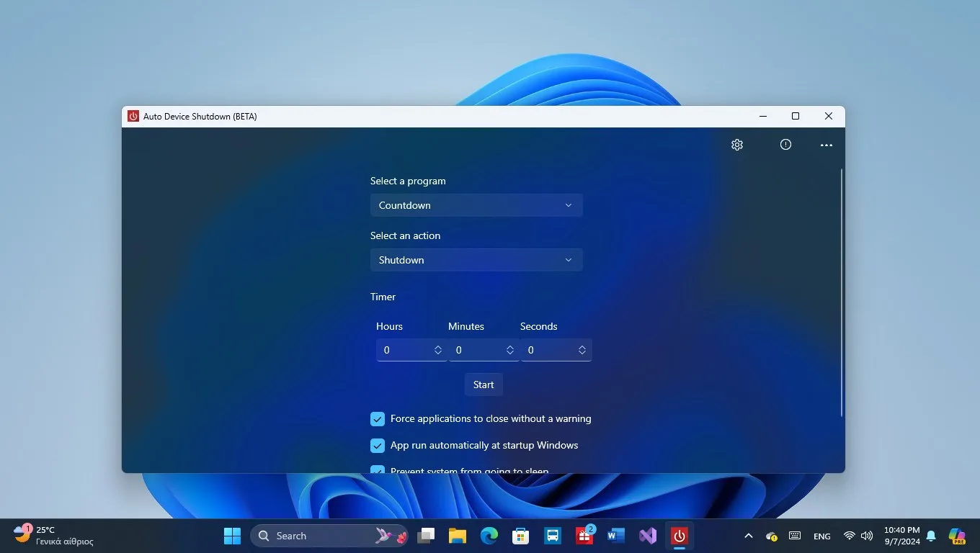Image resolution: width=980 pixels, height=553 pixels.
Task: Click the Hours spinner arrows
Action: pyautogui.click(x=437, y=350)
